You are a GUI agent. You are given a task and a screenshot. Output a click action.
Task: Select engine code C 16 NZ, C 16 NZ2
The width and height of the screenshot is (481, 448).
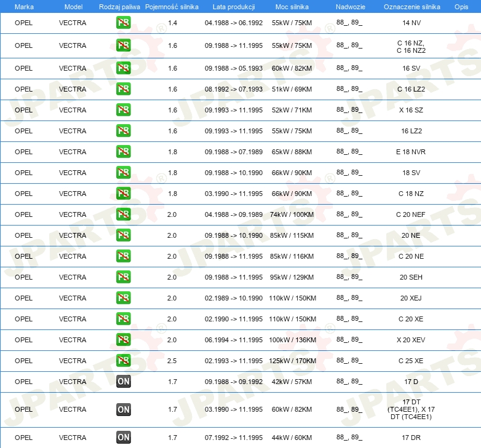point(411,47)
